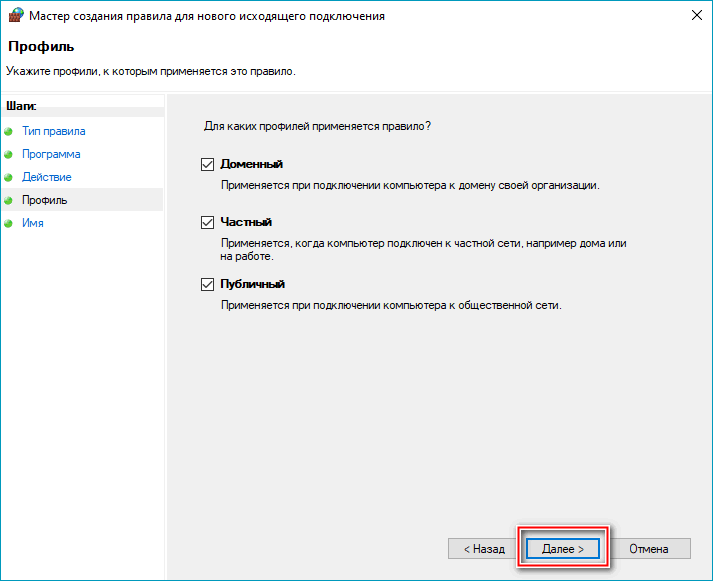Click the green bullet beside Программа
The image size is (713, 581).
coord(9,155)
